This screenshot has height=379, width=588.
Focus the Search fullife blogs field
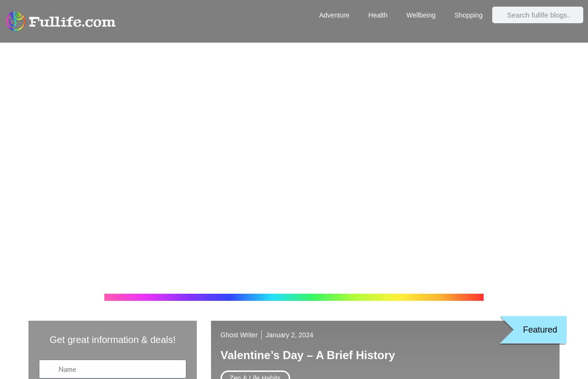(538, 15)
